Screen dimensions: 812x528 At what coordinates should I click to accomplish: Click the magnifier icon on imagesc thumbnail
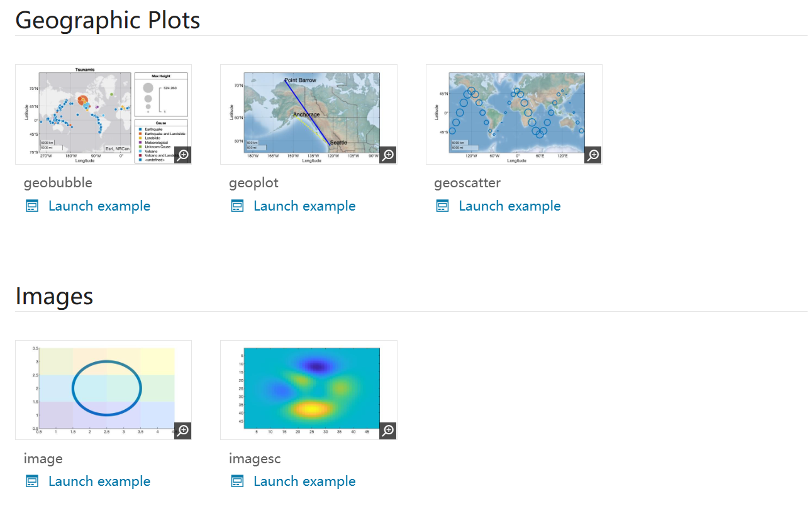(388, 431)
